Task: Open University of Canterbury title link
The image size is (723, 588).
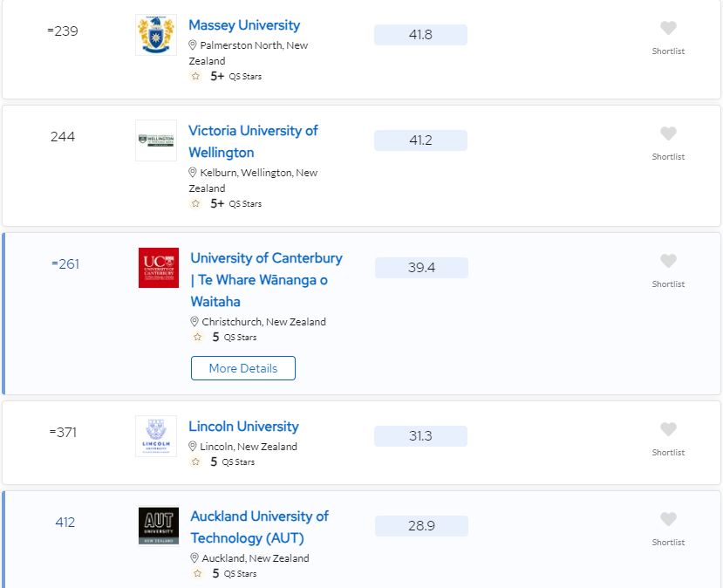Action: [x=267, y=280]
